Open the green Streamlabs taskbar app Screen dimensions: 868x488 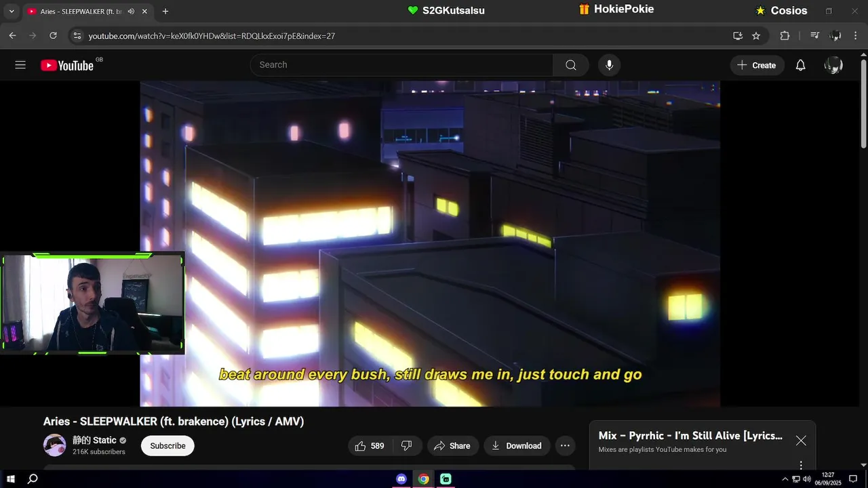tap(446, 479)
